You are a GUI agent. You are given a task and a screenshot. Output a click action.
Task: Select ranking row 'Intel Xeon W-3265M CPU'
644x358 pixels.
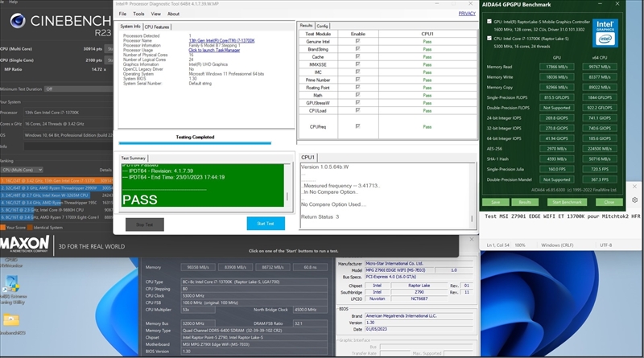(56, 195)
